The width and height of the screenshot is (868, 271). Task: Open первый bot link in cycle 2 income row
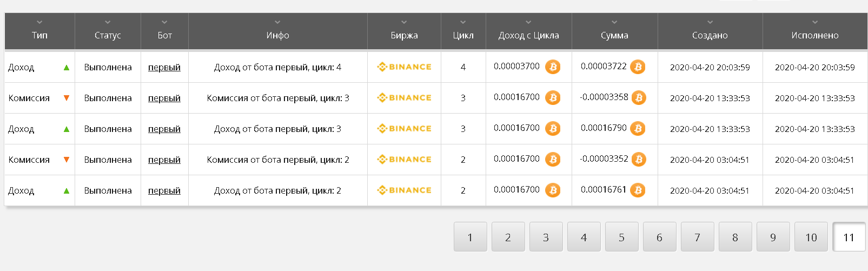[x=164, y=190]
